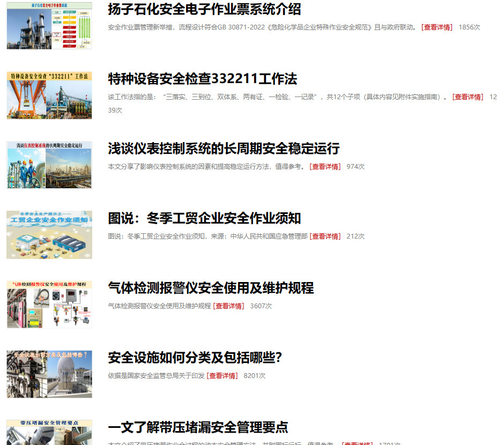The width and height of the screenshot is (504, 445).
Task: Open title 一文了解带压堵漏安全管理要点
Action: (x=198, y=427)
